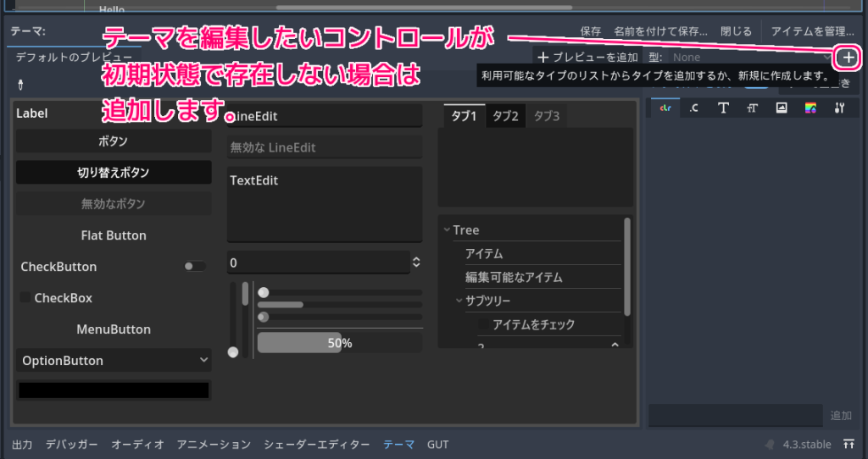868x459 pixels.
Task: Click into the TextEdit field
Action: coord(325,204)
